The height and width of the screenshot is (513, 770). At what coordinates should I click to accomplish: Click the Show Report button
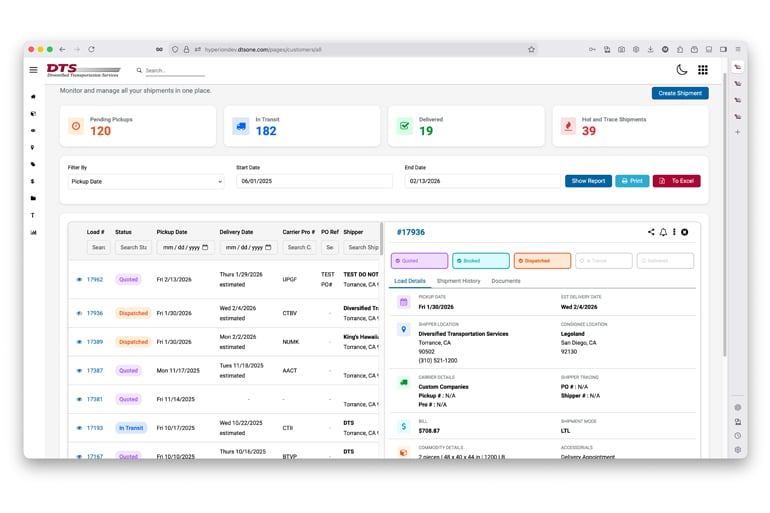pos(588,181)
